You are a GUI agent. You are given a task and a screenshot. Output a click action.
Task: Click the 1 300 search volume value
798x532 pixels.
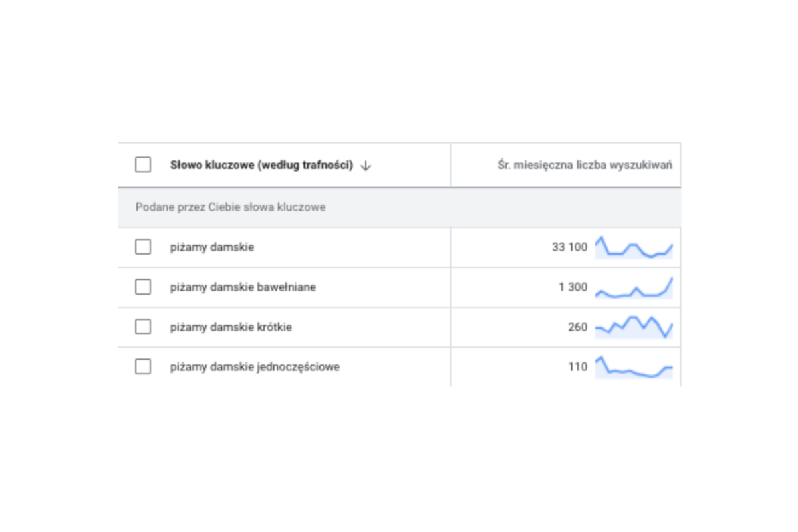tap(573, 287)
